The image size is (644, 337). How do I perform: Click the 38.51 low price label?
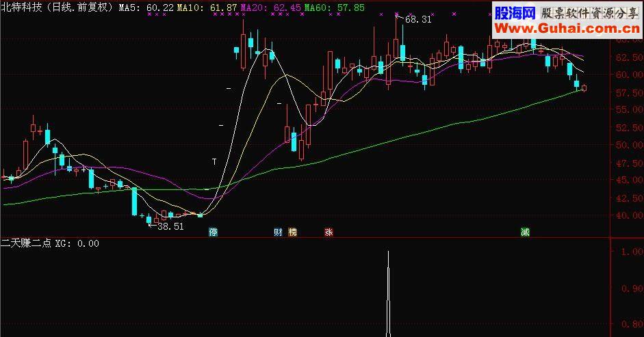tap(170, 226)
